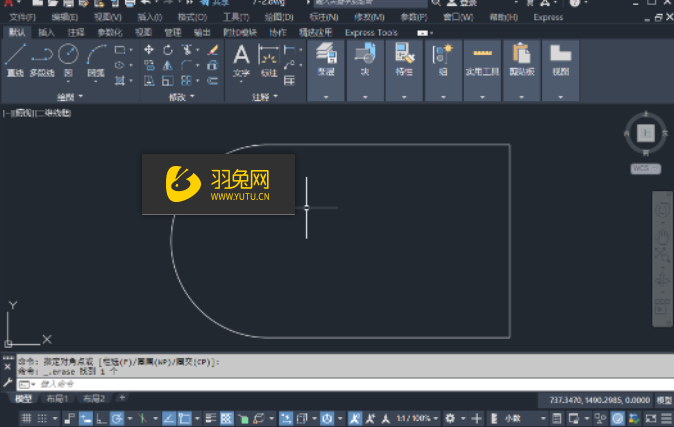Choose the Rotate tool
The image size is (674, 427).
[x=168, y=50]
